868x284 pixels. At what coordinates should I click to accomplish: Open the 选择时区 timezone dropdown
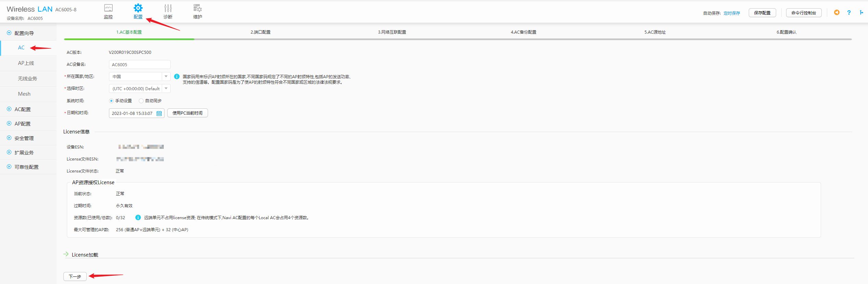166,88
